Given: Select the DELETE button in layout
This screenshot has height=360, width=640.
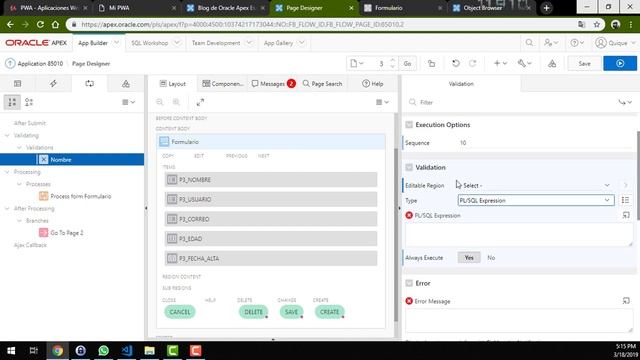Looking at the screenshot, I should (253, 312).
